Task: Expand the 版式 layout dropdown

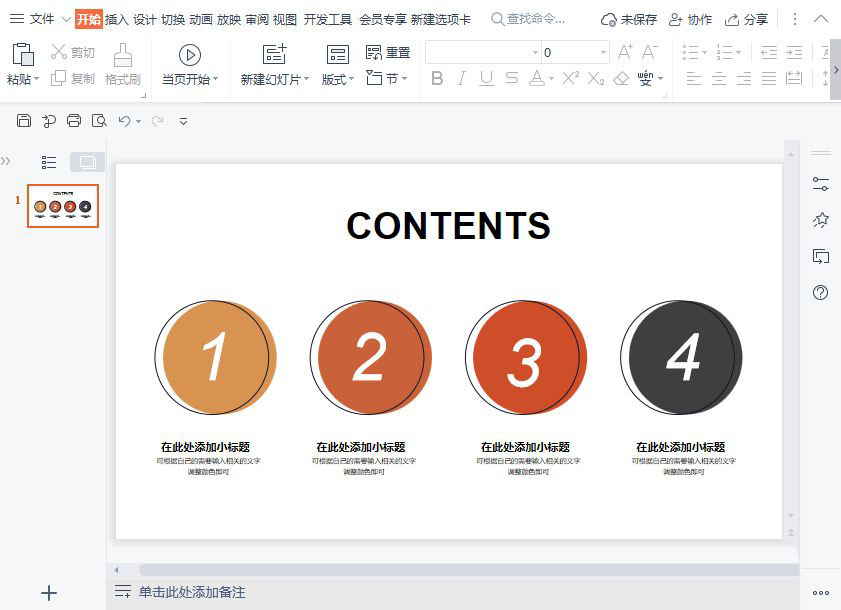Action: tap(338, 79)
